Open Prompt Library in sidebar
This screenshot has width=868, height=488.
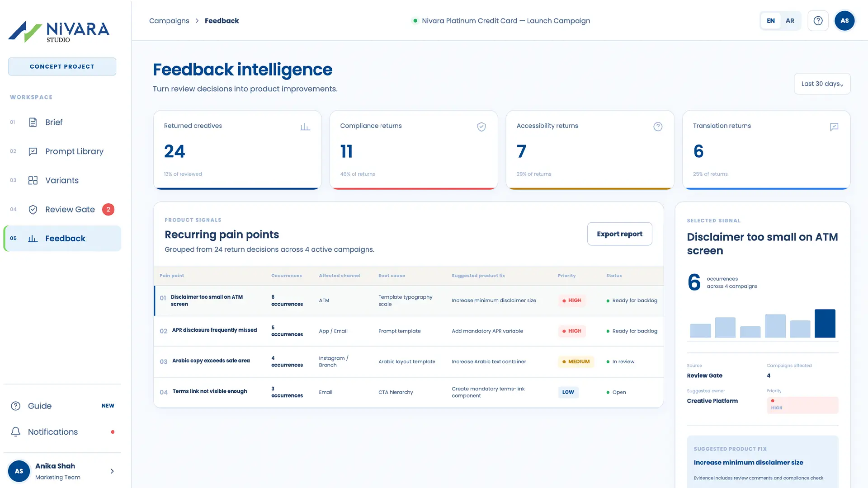point(62,151)
